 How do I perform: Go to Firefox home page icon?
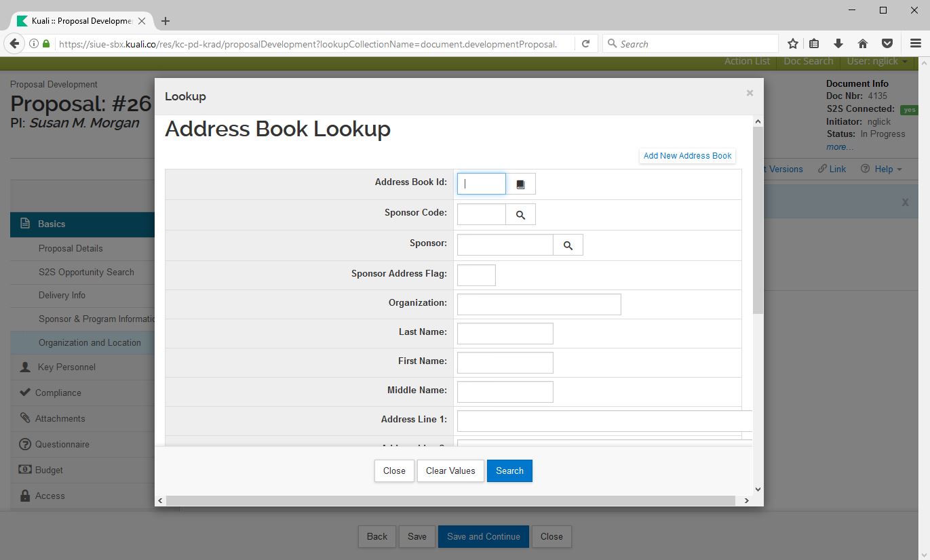click(863, 44)
